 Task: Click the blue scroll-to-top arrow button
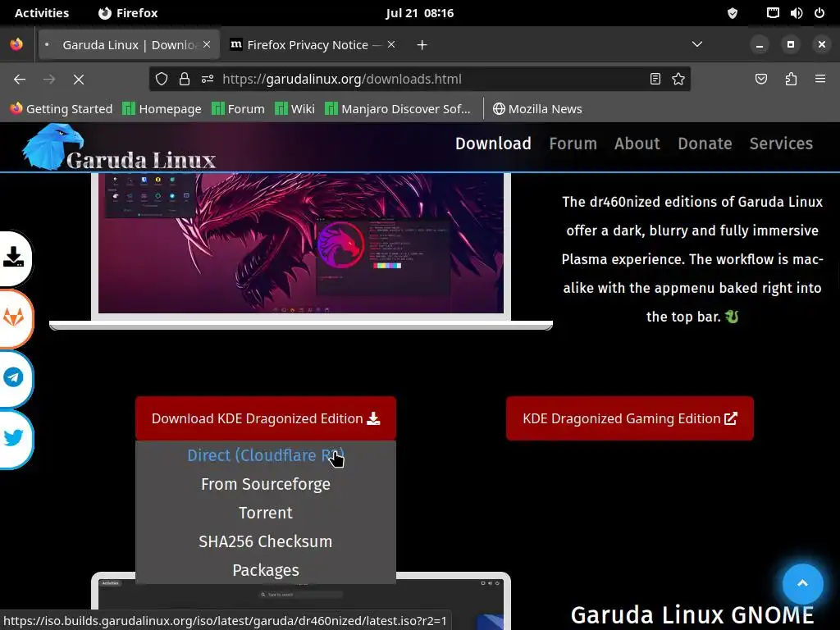tap(802, 584)
